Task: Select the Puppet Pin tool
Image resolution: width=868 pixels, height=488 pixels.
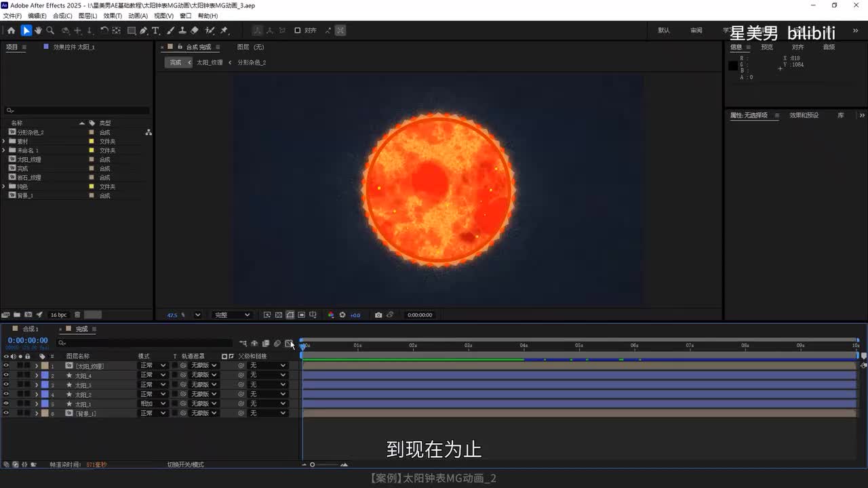Action: (x=224, y=30)
